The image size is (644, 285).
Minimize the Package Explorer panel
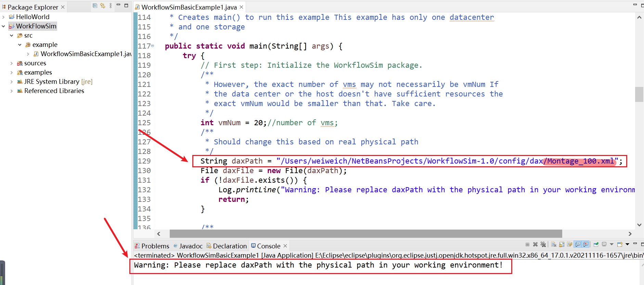(x=118, y=5)
